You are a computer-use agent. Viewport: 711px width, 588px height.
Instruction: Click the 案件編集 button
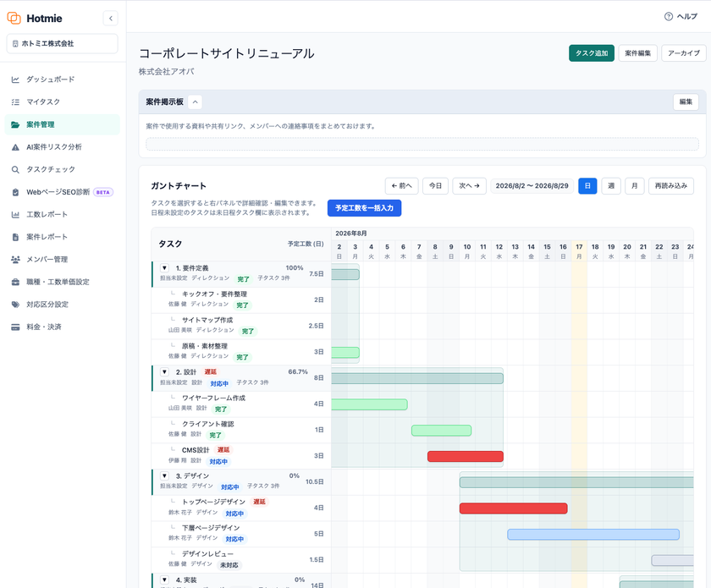click(638, 53)
